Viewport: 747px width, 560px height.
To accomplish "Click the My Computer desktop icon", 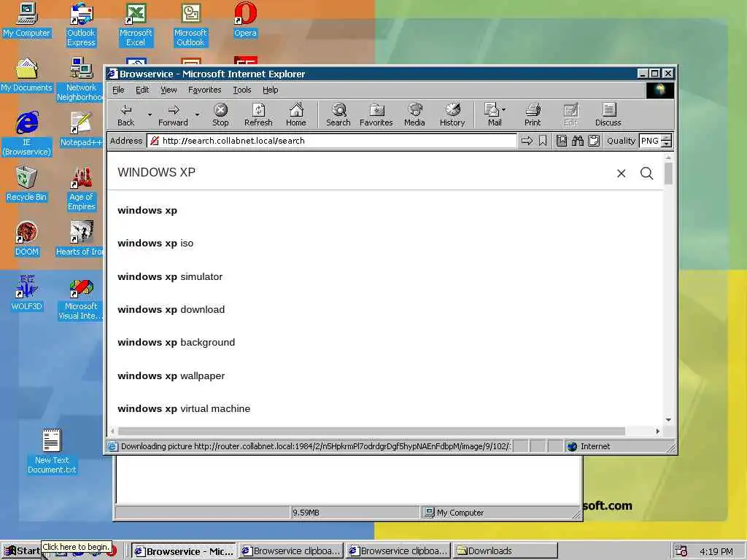I will (26, 20).
